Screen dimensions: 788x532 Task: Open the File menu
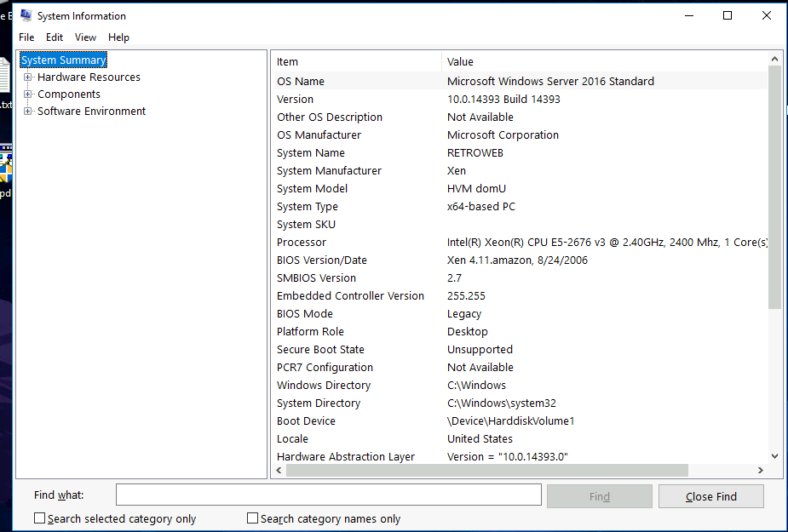[26, 37]
